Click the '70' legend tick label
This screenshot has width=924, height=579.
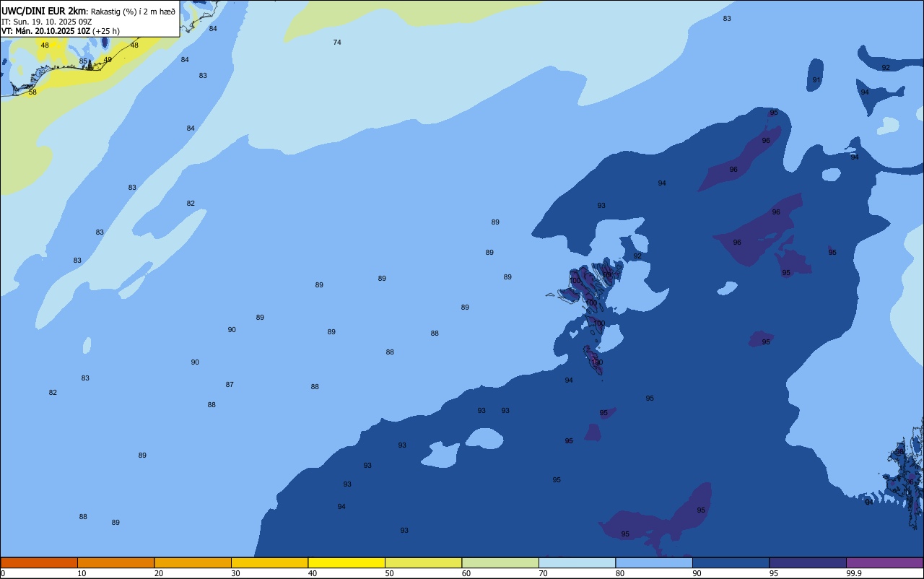pos(543,573)
